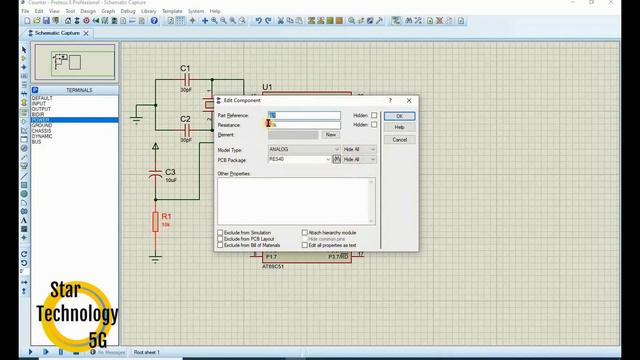640x360 pixels.
Task: Click the Copy to clipboard icon
Action: (x=290, y=20)
